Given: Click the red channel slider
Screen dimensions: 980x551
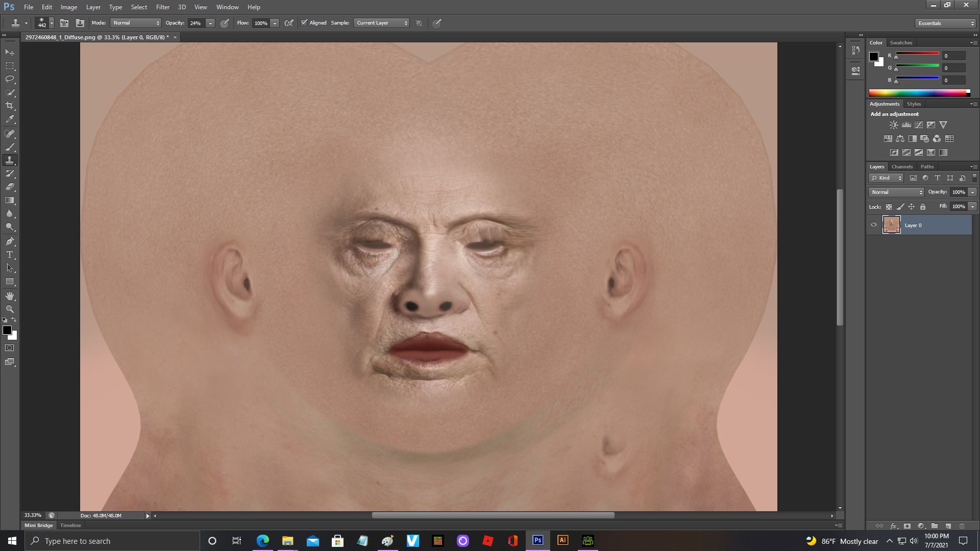Looking at the screenshot, I should point(917,54).
